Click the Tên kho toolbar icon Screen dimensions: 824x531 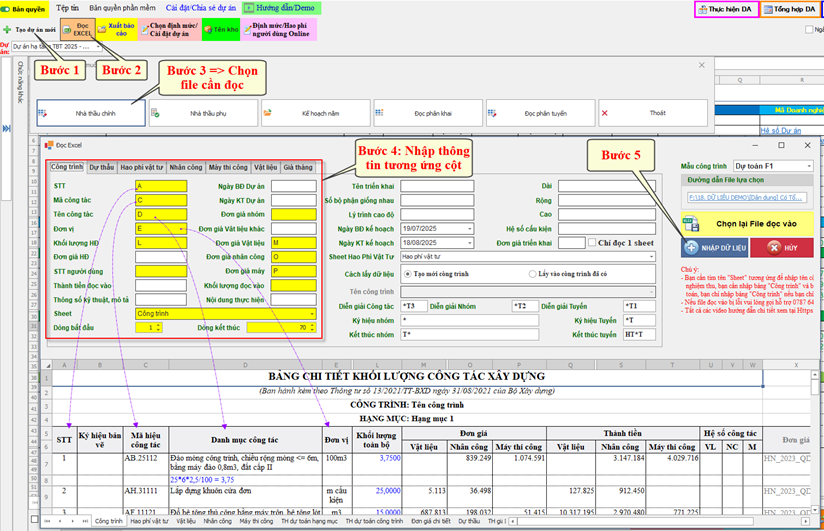tap(220, 29)
